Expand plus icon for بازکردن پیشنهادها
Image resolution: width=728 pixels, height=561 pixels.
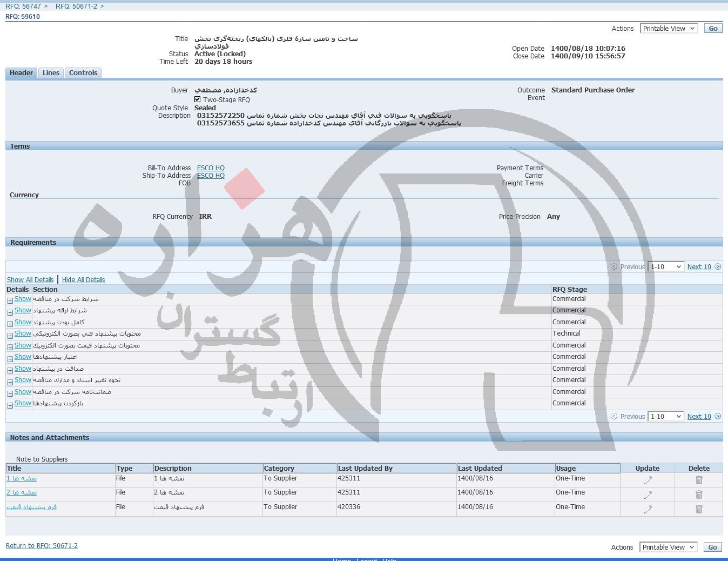click(x=10, y=405)
